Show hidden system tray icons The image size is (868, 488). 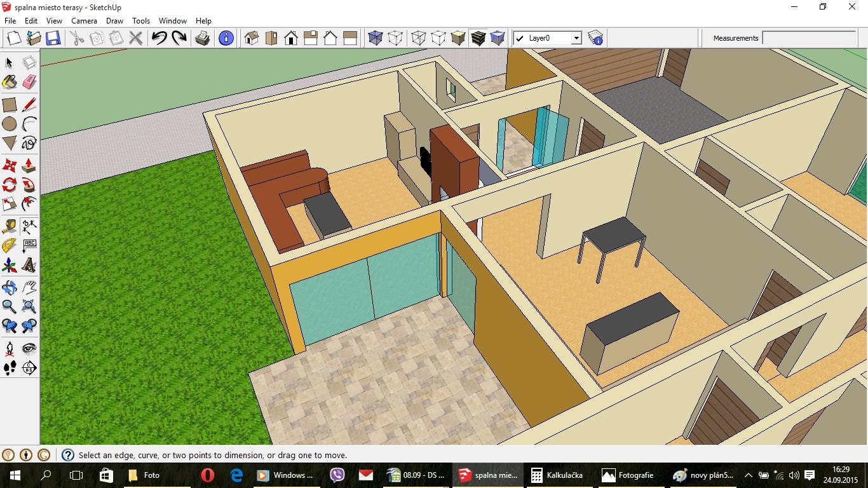(x=748, y=475)
